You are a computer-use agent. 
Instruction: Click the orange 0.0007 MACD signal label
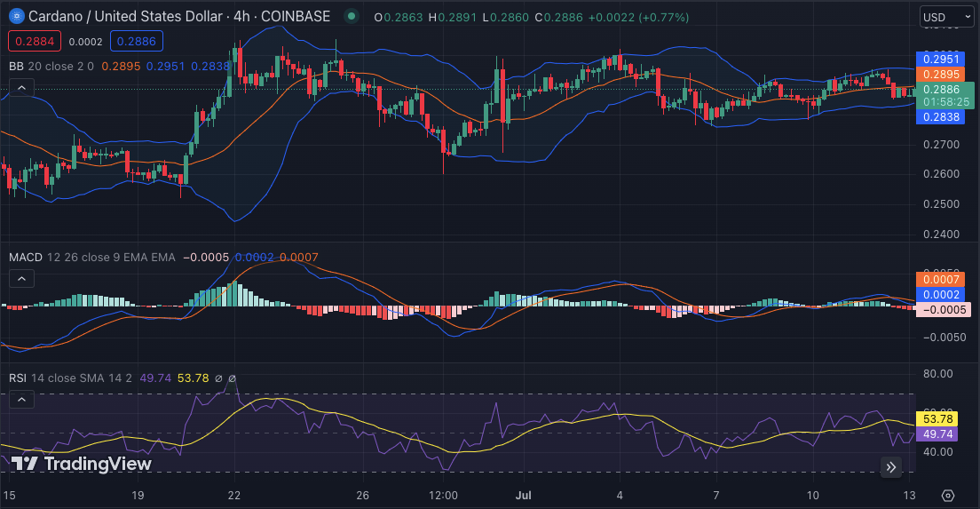[941, 280]
